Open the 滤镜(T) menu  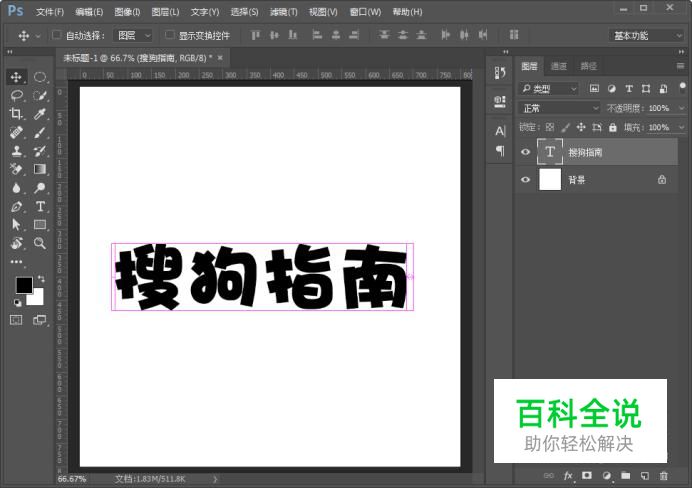pos(283,12)
